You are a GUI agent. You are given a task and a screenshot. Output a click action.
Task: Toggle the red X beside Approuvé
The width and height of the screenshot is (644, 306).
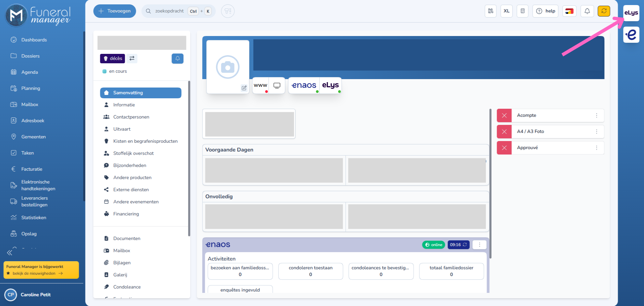(504, 148)
